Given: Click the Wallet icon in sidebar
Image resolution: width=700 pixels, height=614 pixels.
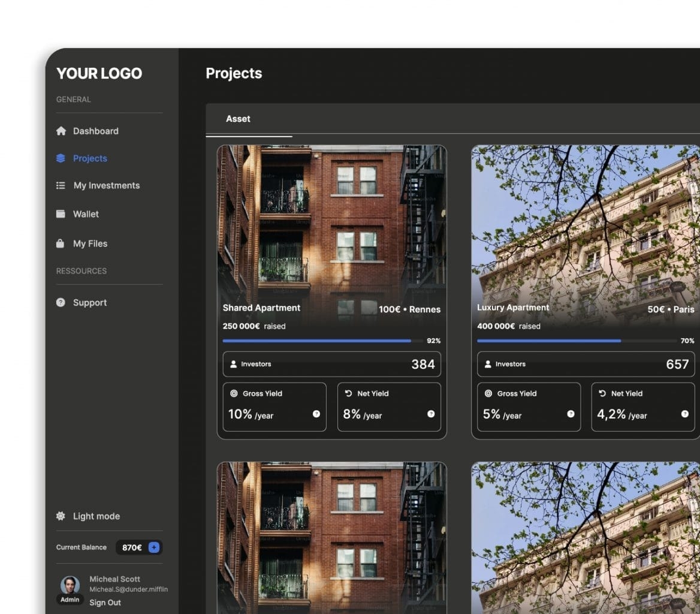Looking at the screenshot, I should click(x=61, y=214).
